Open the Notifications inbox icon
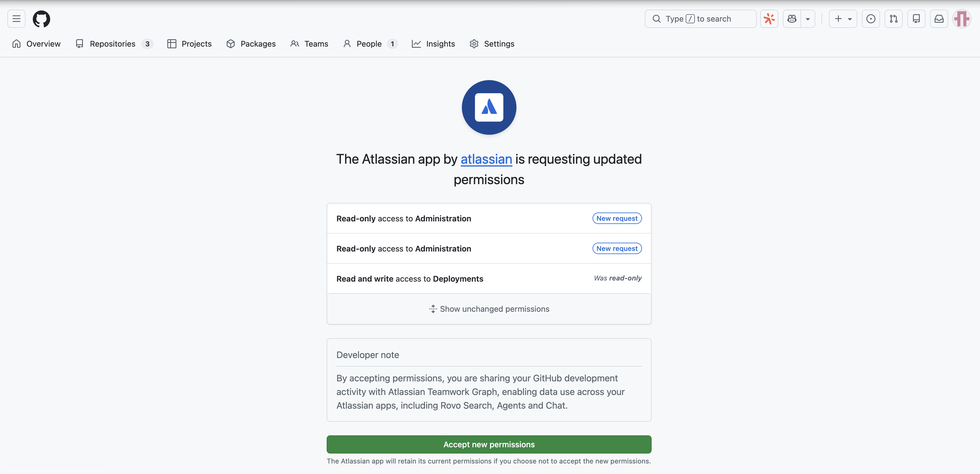 point(939,19)
